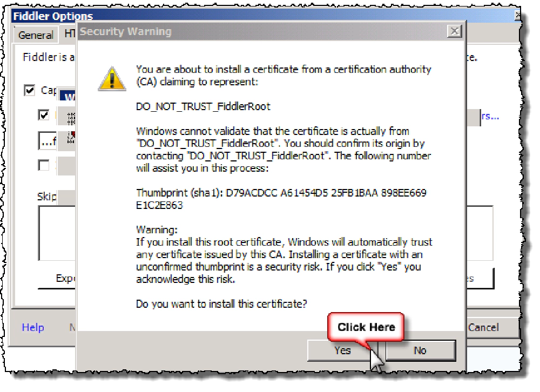Screen dimensions: 540x392
Task: Click No to decline certificate install
Action: [420, 350]
